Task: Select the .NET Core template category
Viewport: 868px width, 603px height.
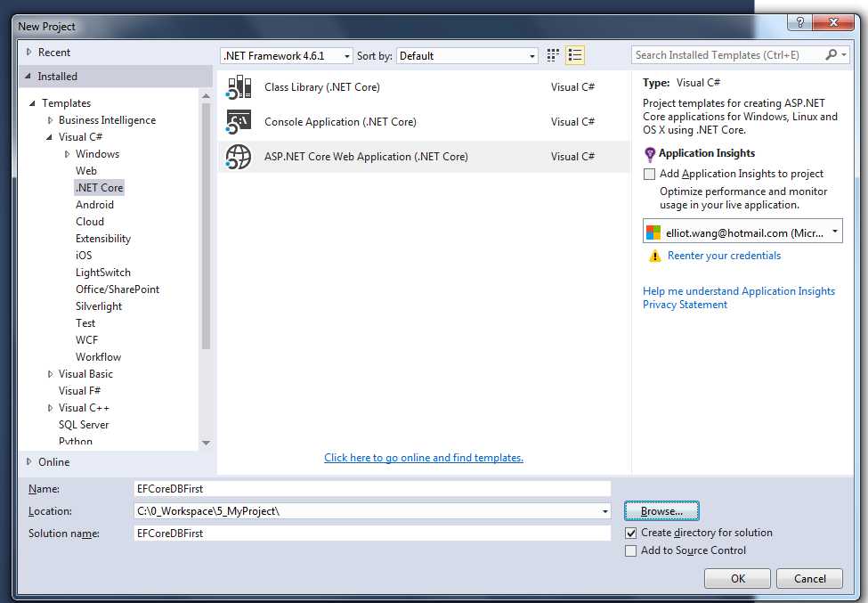Action: click(100, 188)
